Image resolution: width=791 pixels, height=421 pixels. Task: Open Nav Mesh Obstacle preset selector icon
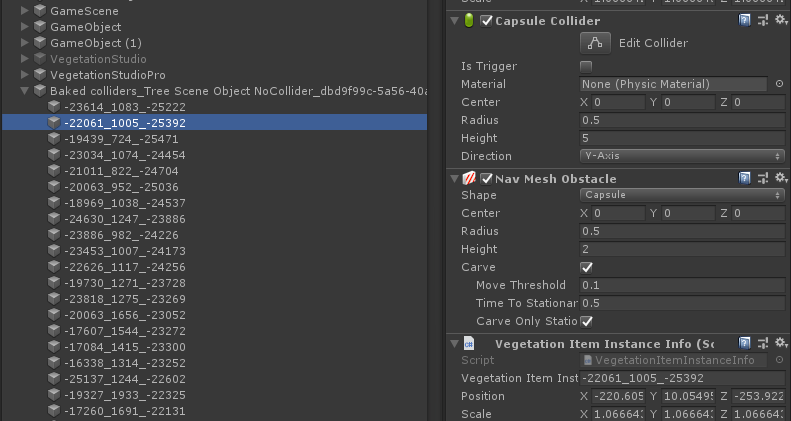(x=762, y=177)
